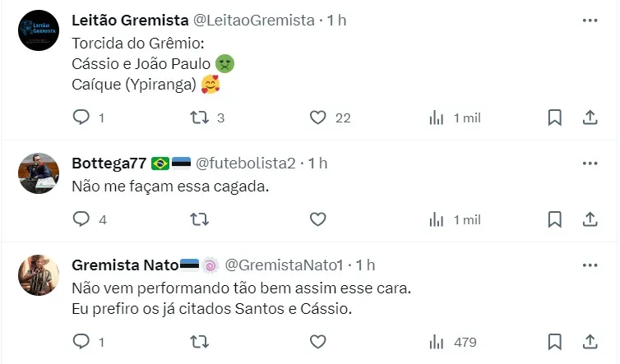Click Gremista Nato's profile avatar

(39, 274)
